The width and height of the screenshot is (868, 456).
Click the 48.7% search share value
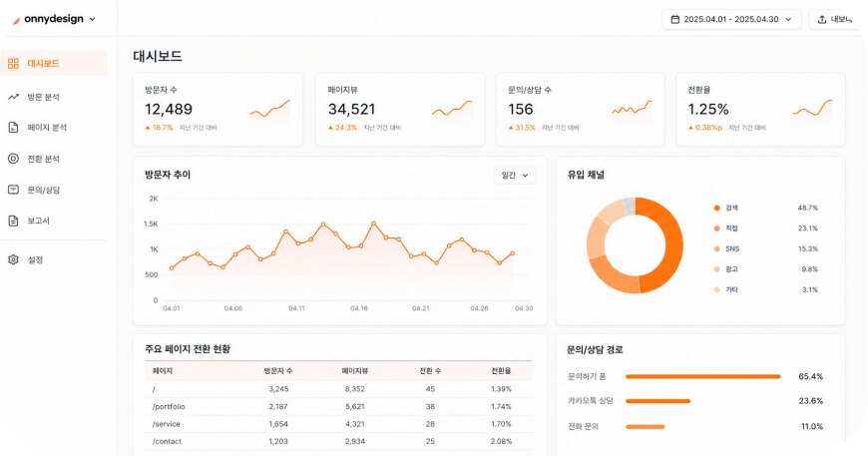808,209
